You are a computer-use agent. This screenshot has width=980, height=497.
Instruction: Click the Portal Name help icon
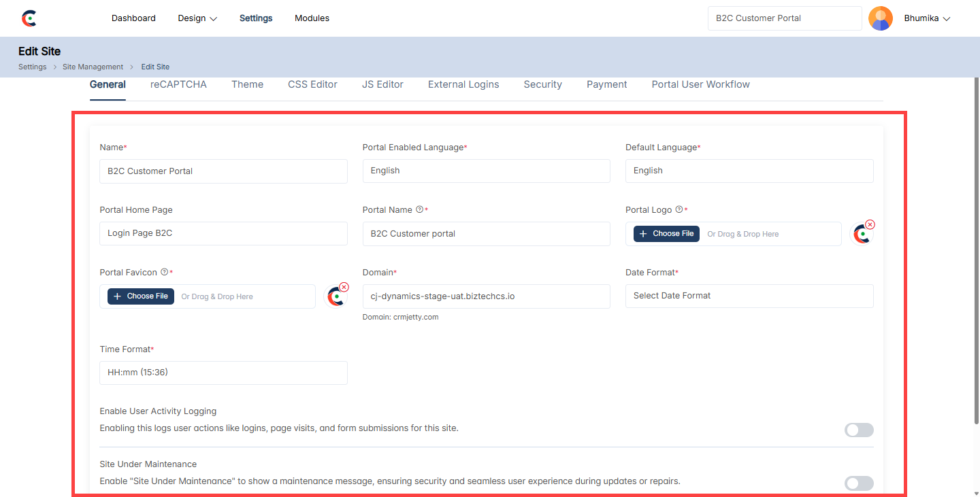pos(419,209)
